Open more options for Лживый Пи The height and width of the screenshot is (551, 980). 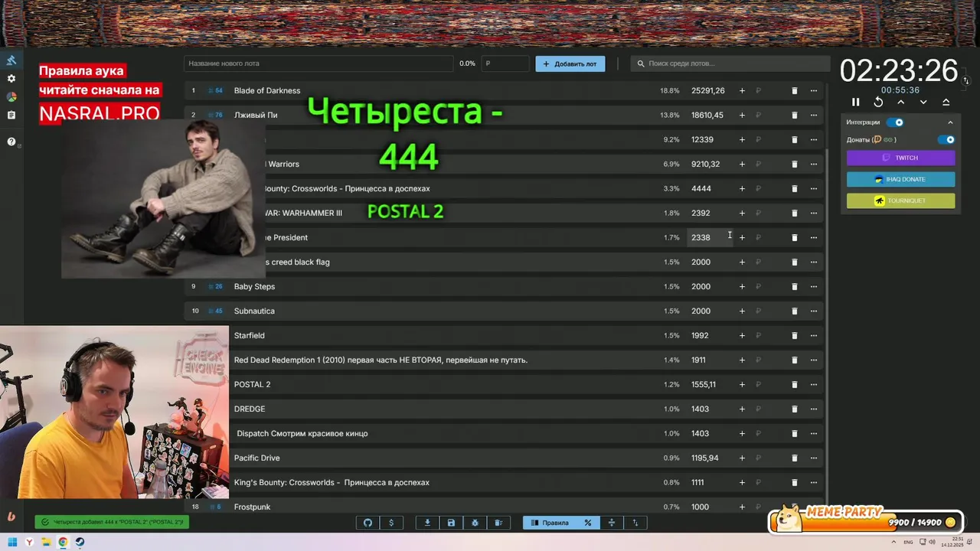pos(814,115)
